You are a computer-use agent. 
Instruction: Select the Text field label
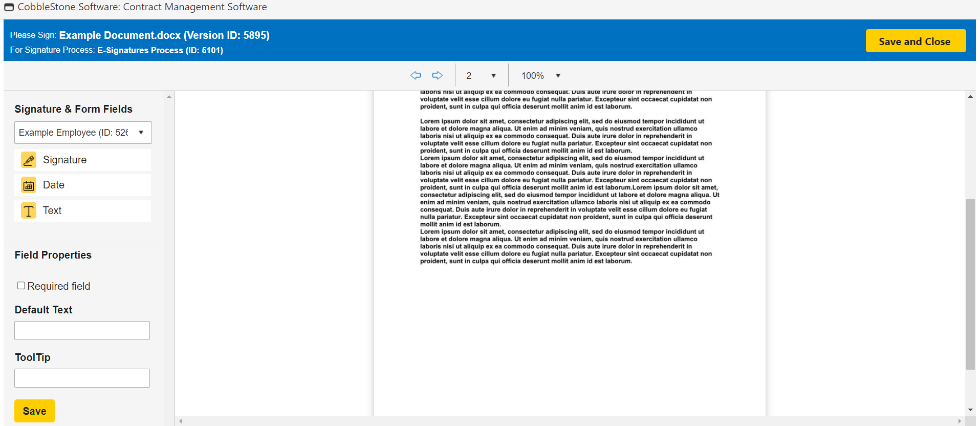52,210
